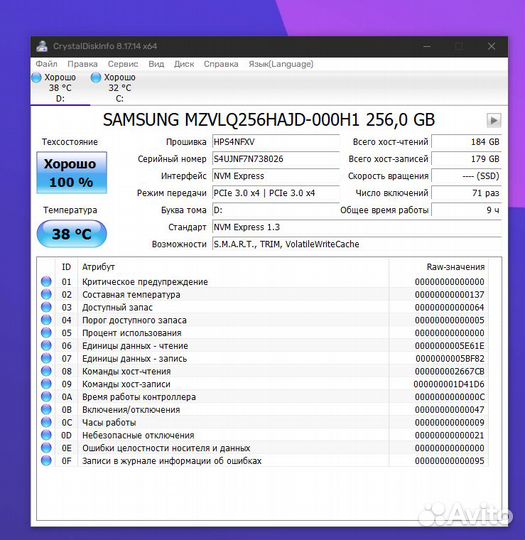Click raw value 0000000005BF82
The image size is (525, 540).
point(450,359)
